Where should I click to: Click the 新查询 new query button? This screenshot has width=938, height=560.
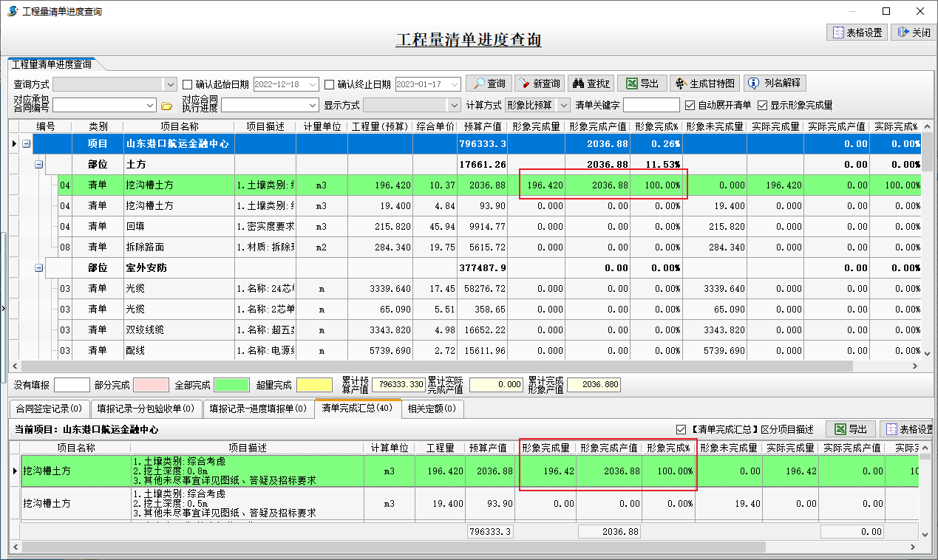pos(538,83)
